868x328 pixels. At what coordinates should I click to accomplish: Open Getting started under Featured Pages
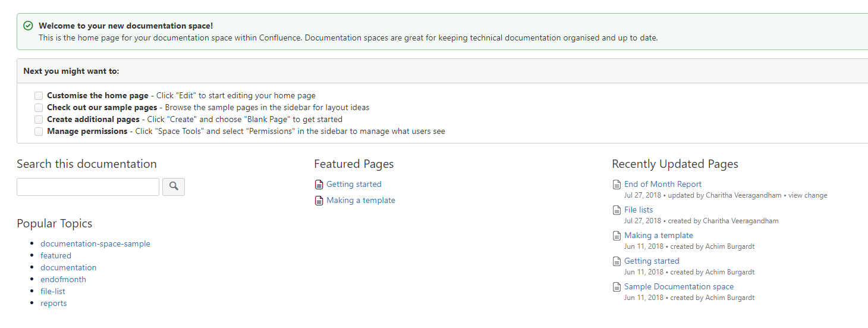tap(354, 185)
